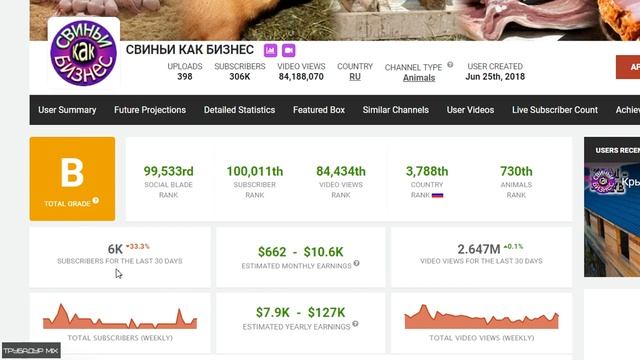This screenshot has width=640, height=360.
Task: Click the purple video camera icon
Action: click(x=289, y=51)
